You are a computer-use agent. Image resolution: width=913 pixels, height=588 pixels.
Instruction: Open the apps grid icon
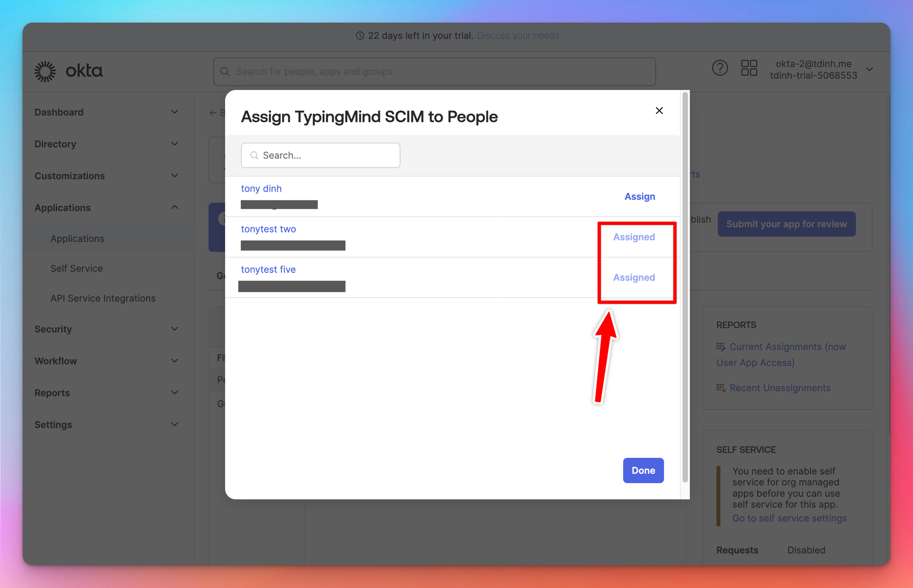point(749,68)
